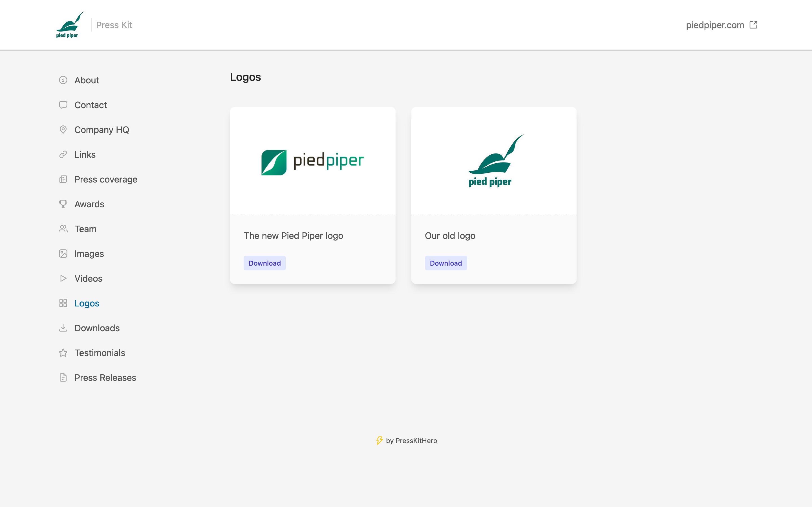Click the lightning bolt icon in the footer
The image size is (812, 507).
pyautogui.click(x=379, y=441)
